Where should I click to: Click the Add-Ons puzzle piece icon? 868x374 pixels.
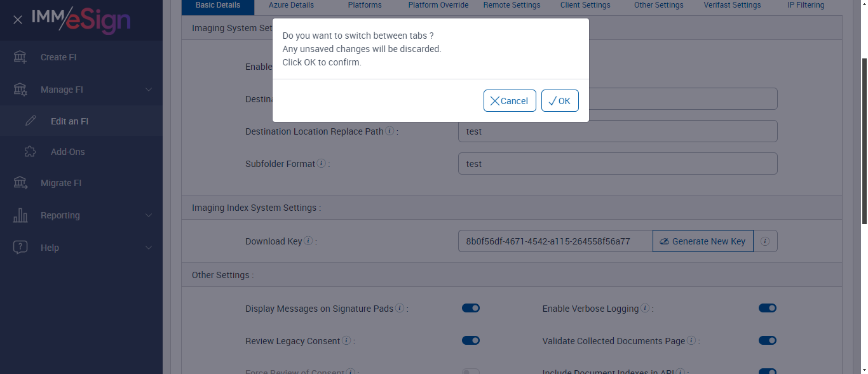30,152
